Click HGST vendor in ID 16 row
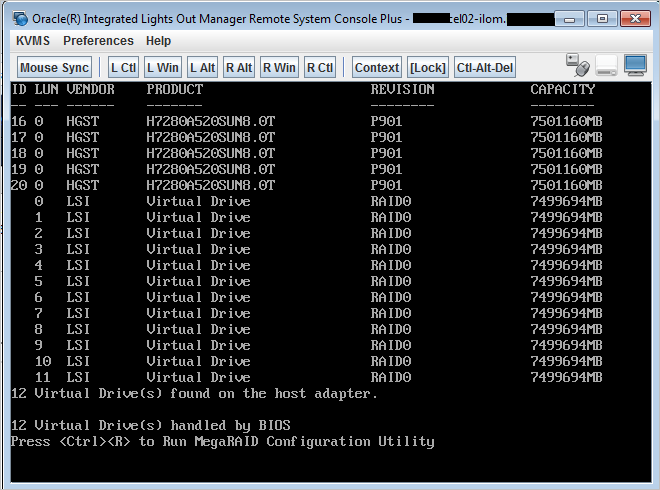 click(x=82, y=121)
